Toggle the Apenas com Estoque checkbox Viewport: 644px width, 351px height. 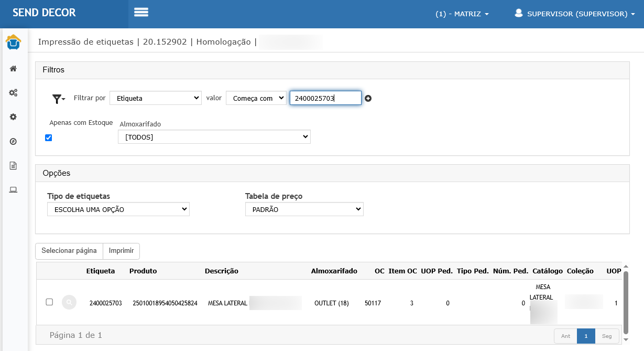click(49, 137)
